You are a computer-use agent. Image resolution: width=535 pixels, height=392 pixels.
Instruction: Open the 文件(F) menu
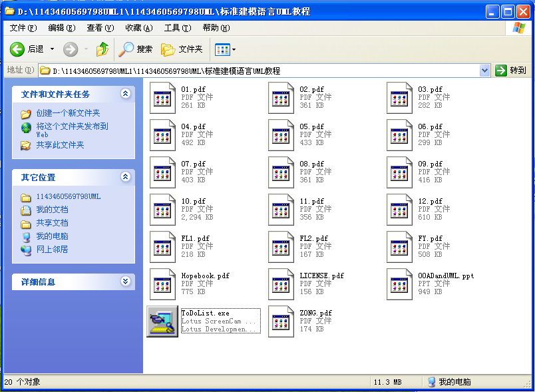click(x=23, y=28)
